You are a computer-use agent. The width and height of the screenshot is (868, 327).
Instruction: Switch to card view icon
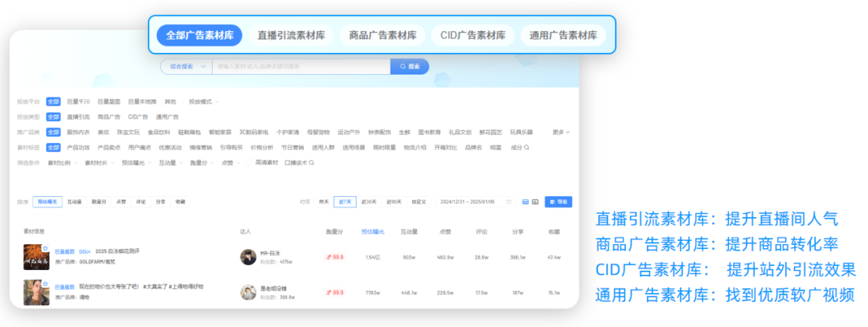click(x=534, y=202)
